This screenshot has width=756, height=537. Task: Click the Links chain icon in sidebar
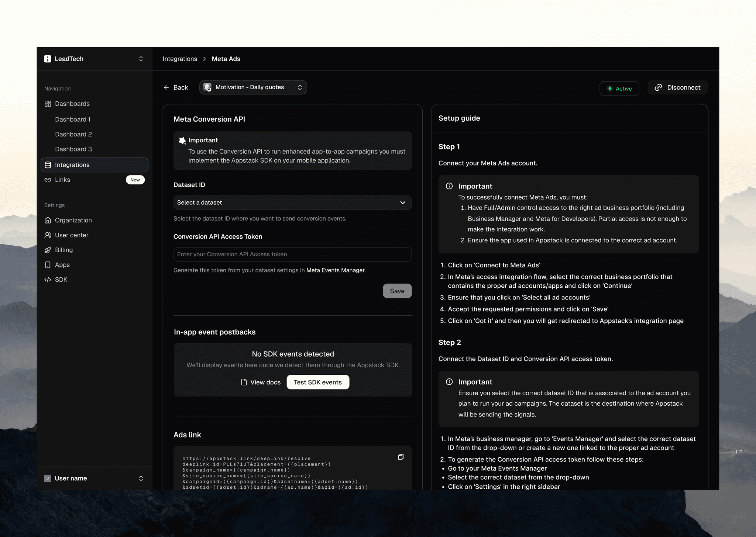coord(48,180)
